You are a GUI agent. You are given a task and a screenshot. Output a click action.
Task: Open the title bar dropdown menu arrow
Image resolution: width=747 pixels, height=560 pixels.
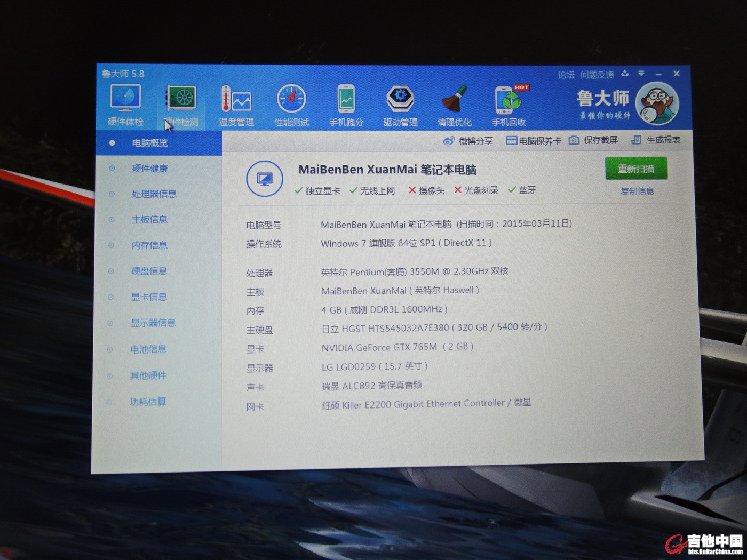click(641, 74)
